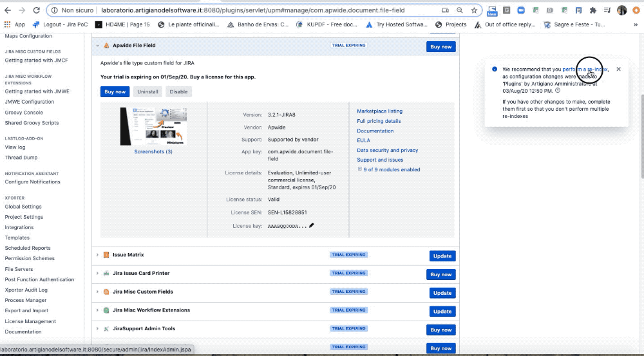Open the zoom magnifier icon in address bar
This screenshot has width=644, height=356.
click(460, 10)
